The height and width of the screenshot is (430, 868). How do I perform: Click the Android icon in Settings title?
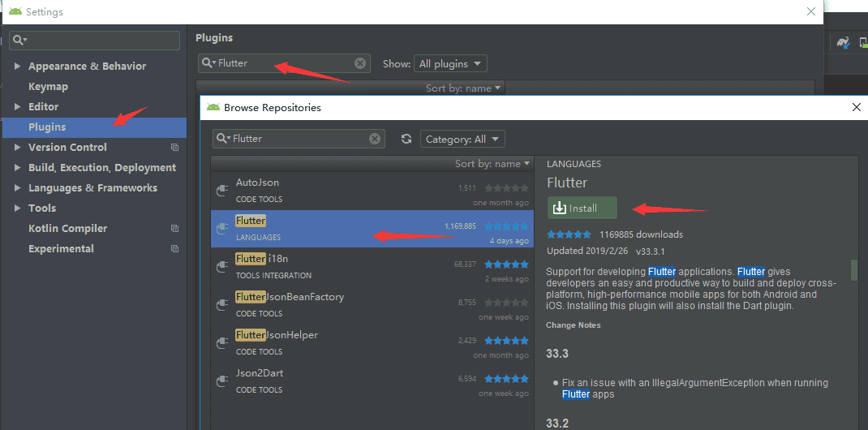tap(15, 11)
